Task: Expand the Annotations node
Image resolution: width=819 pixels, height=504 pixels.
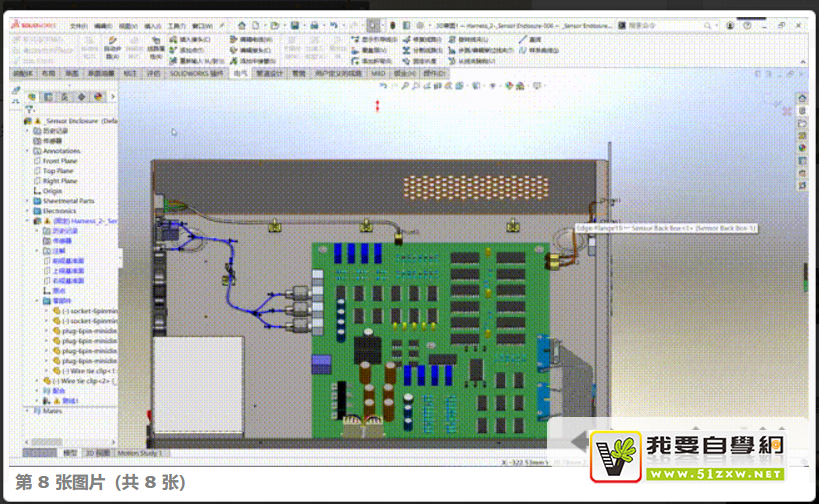Action: (28, 151)
